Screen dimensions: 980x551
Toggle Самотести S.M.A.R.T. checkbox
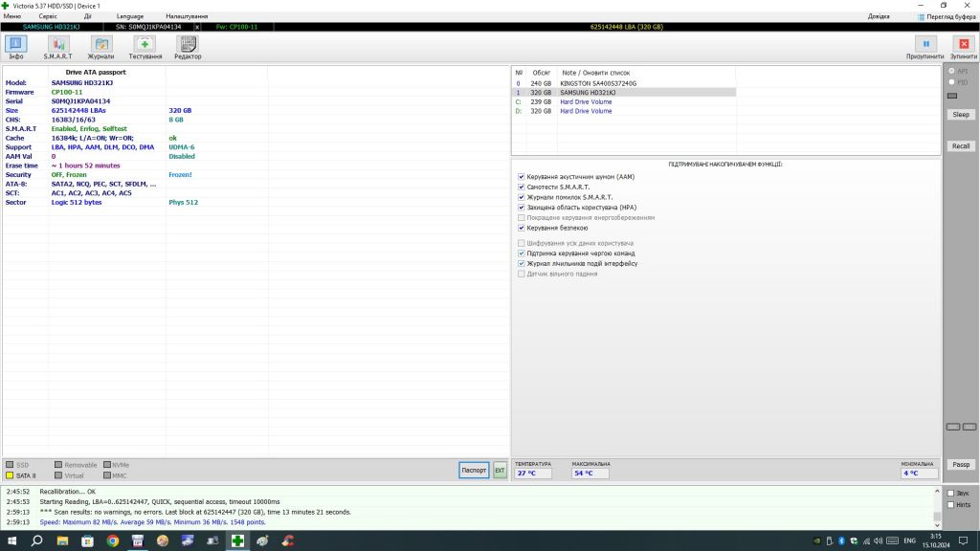click(x=522, y=187)
